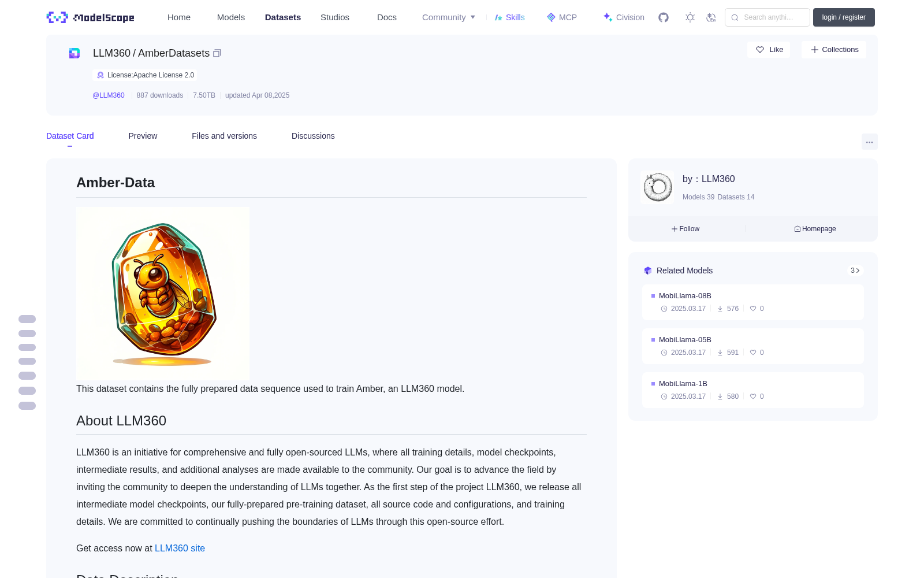Switch language with the translate icon
The width and height of the screenshot is (924, 578).
pos(711,17)
